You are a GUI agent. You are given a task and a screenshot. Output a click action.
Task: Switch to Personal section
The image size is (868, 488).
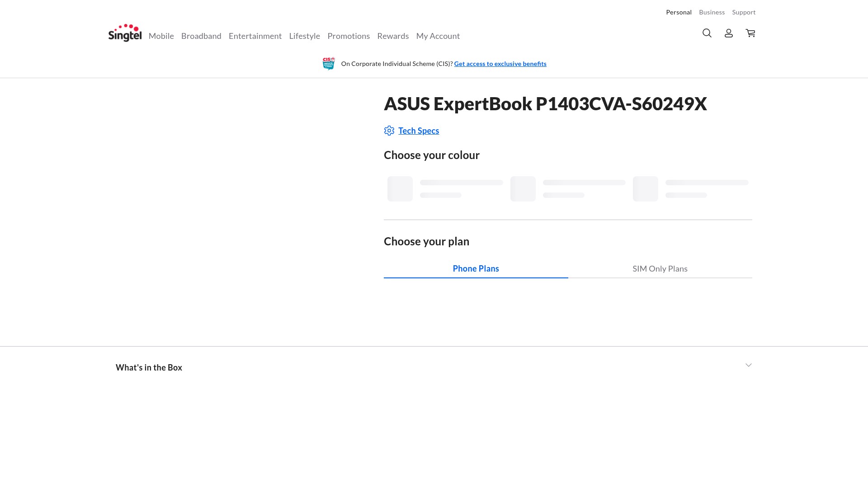679,12
